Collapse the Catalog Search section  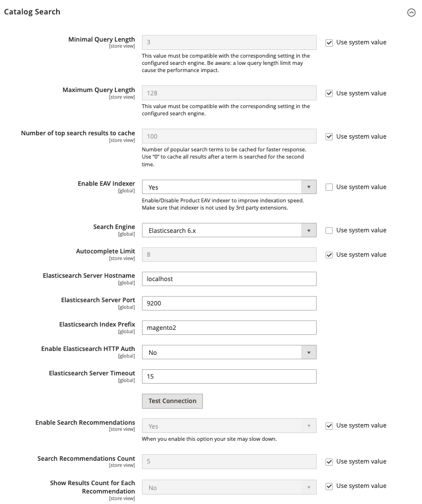411,13
